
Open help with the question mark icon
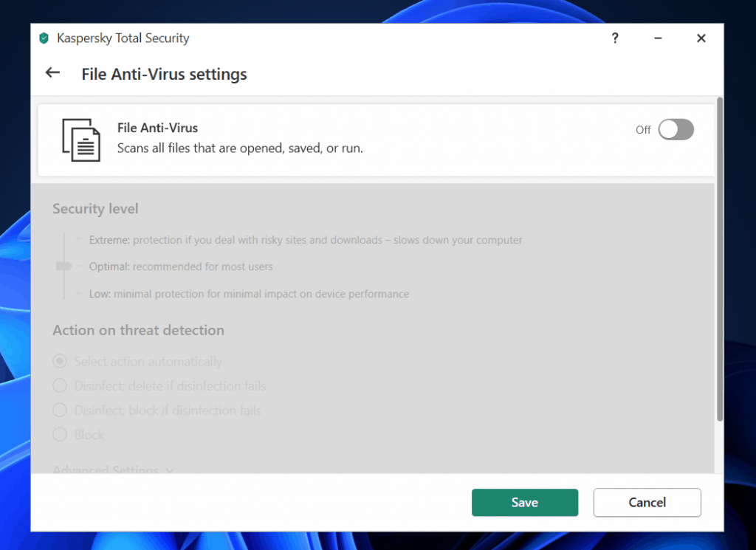pyautogui.click(x=615, y=38)
